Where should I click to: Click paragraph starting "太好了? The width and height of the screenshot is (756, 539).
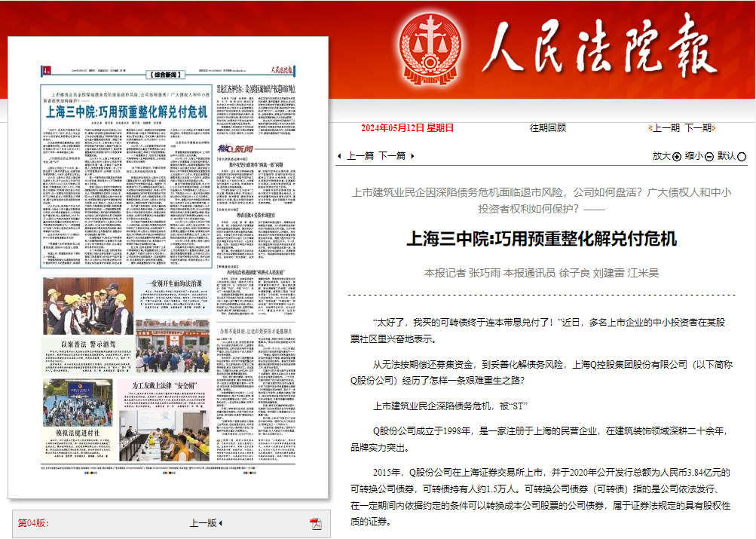pos(537,330)
